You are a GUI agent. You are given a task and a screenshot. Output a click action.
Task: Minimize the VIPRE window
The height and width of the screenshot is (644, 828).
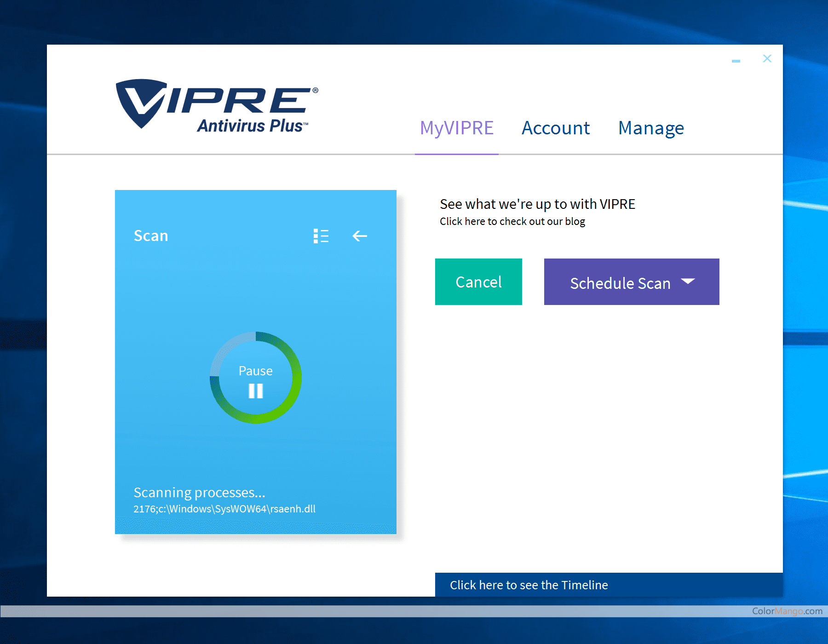736,61
